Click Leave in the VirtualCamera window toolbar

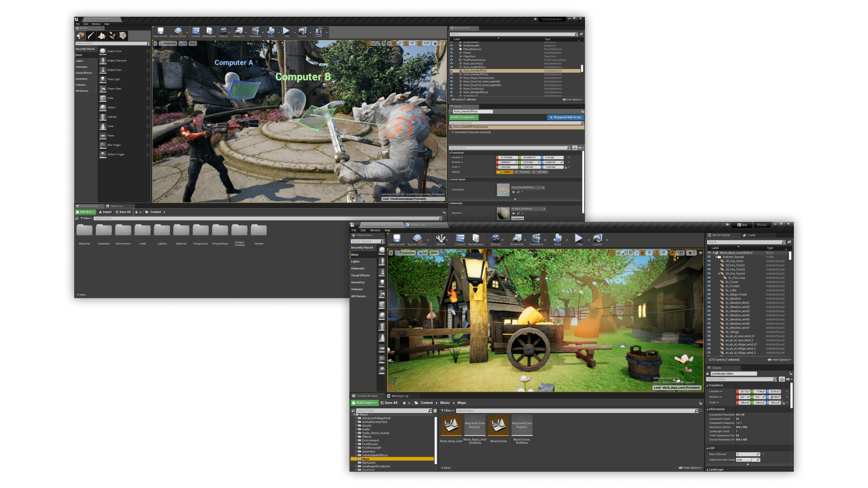(x=319, y=32)
